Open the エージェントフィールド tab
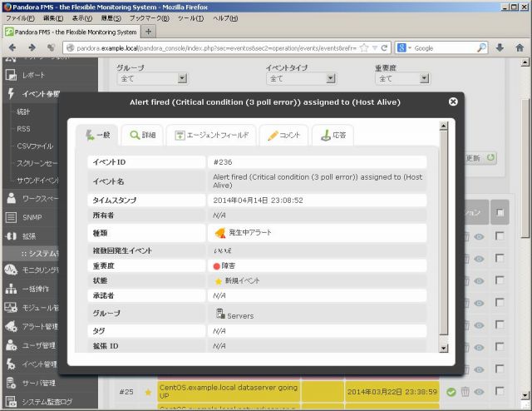This screenshot has height=411, width=532. tap(211, 135)
